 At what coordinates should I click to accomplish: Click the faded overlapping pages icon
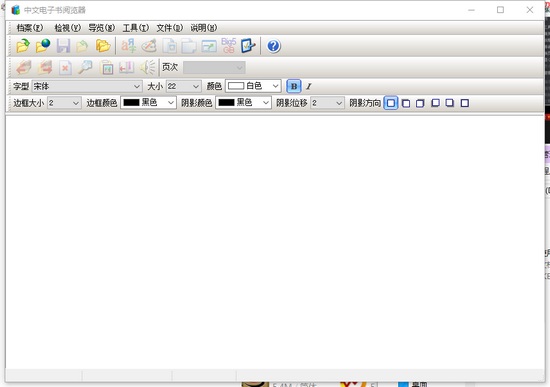(189, 46)
